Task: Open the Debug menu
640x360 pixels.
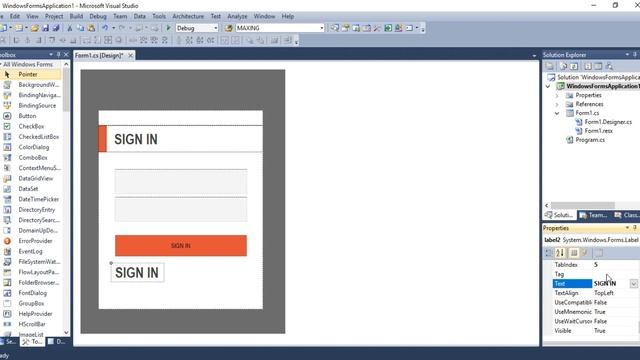Action: tap(98, 16)
